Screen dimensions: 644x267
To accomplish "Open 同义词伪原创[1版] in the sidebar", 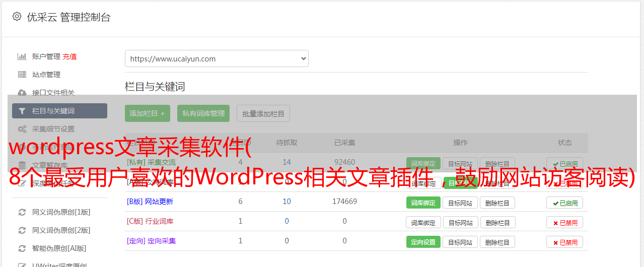I will pos(61,212).
